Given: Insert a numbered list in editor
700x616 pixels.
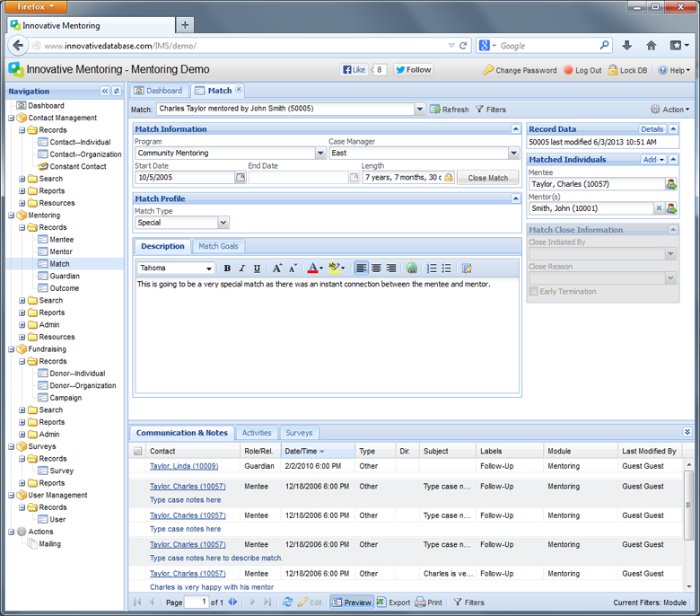Looking at the screenshot, I should tap(432, 268).
